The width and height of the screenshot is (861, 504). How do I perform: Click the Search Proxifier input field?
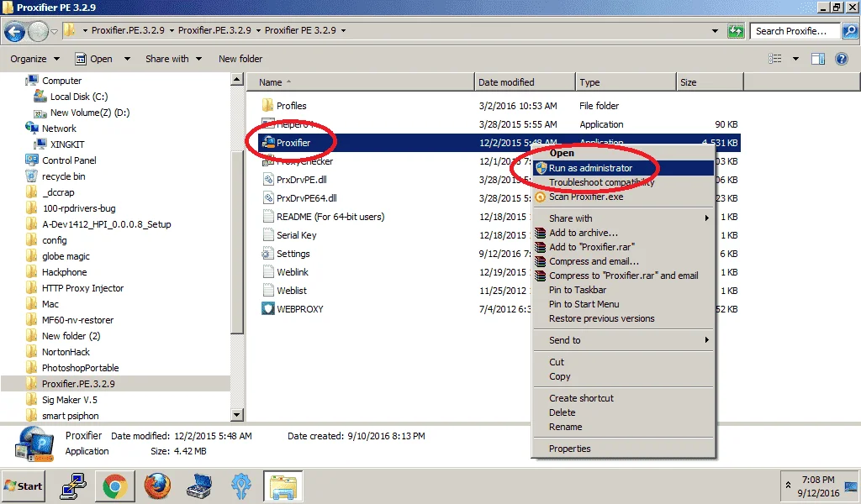point(795,31)
